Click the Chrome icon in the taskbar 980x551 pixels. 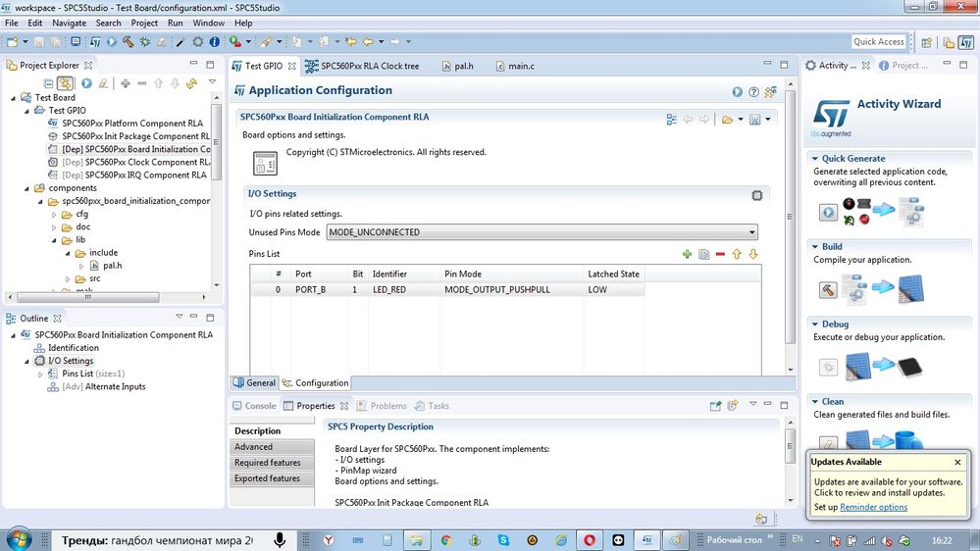(445, 540)
